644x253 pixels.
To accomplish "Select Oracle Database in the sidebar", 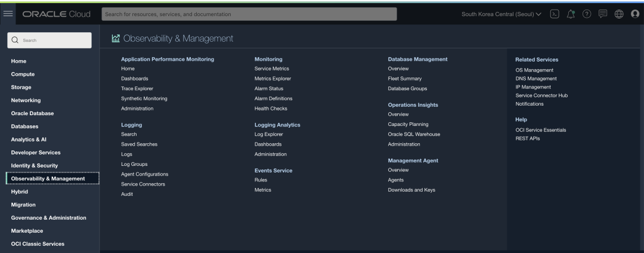I will pyautogui.click(x=32, y=113).
